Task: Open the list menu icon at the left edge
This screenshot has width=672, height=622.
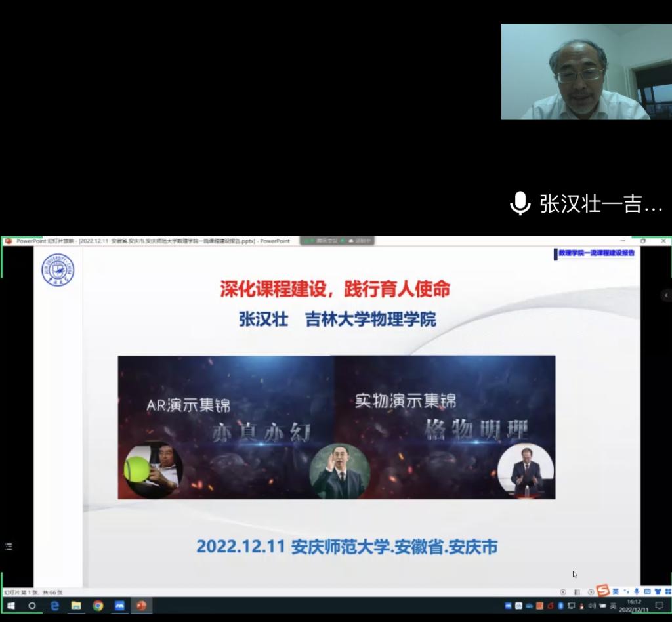Action: point(9,546)
